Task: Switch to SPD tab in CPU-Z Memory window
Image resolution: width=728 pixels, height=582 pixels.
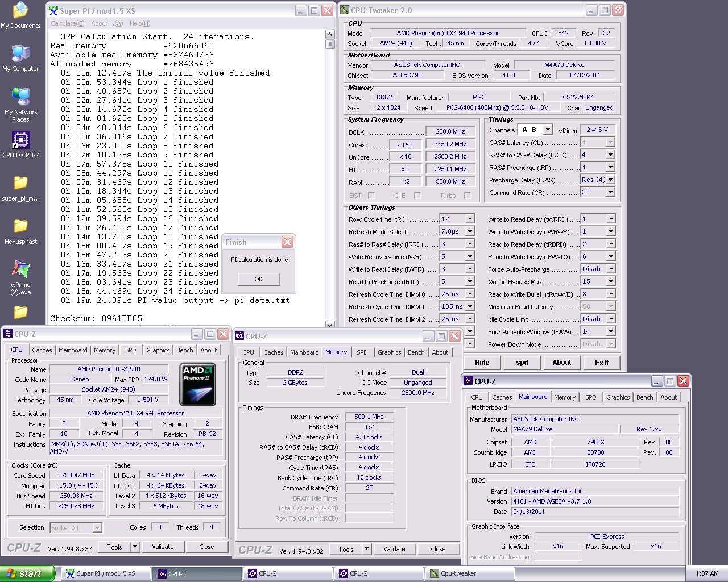Action: tap(362, 352)
